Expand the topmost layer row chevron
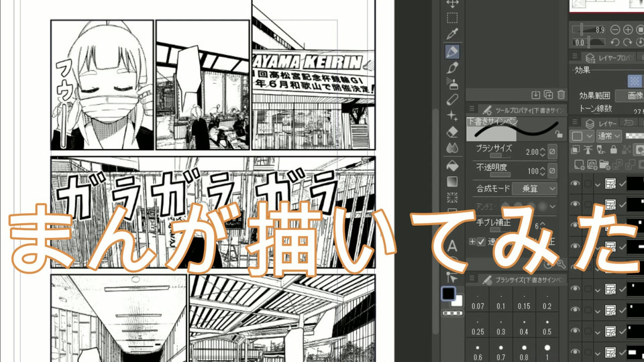Screen dimensions: 644x362 pos(598,184)
